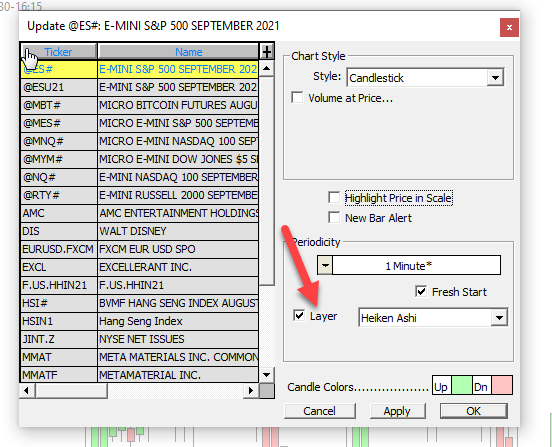The image size is (552, 447).
Task: Click NYSE NET ISSUES name cell
Action: [178, 339]
